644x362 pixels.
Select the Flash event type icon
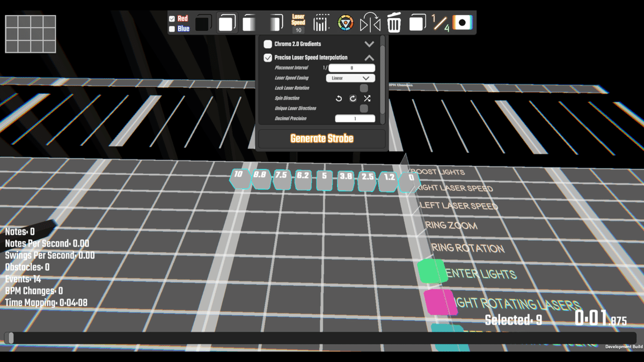(x=250, y=24)
